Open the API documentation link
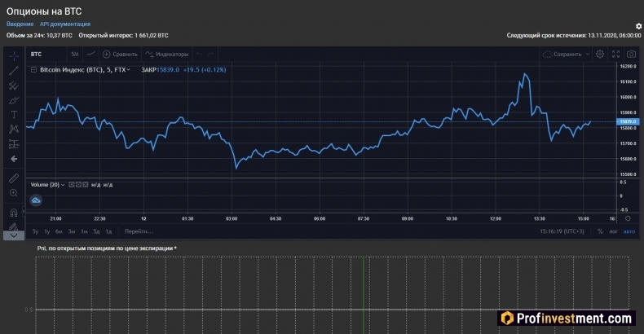Screen dimensions: 644x334 click(x=65, y=24)
